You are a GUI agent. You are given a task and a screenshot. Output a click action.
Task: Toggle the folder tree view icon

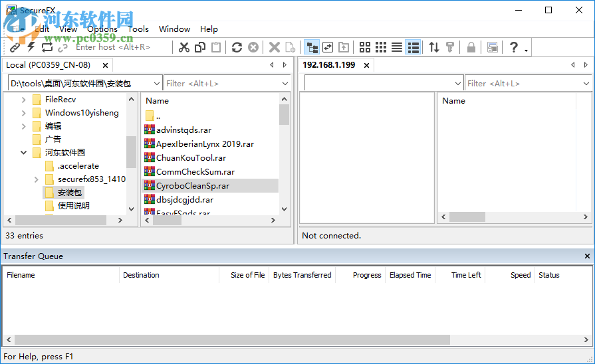pyautogui.click(x=312, y=47)
